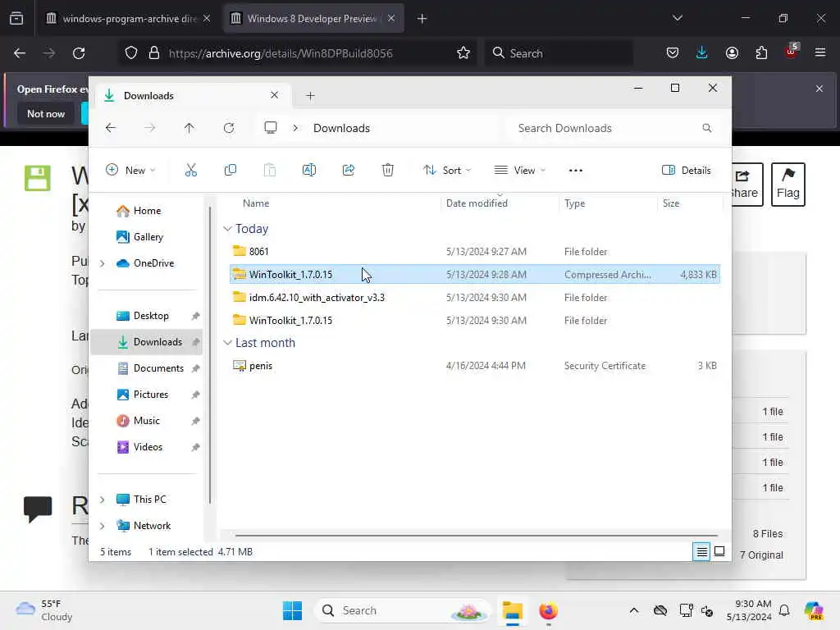Screen dimensions: 840x630
Task: Click Firefox bookmark star icon
Action: pyautogui.click(x=463, y=53)
